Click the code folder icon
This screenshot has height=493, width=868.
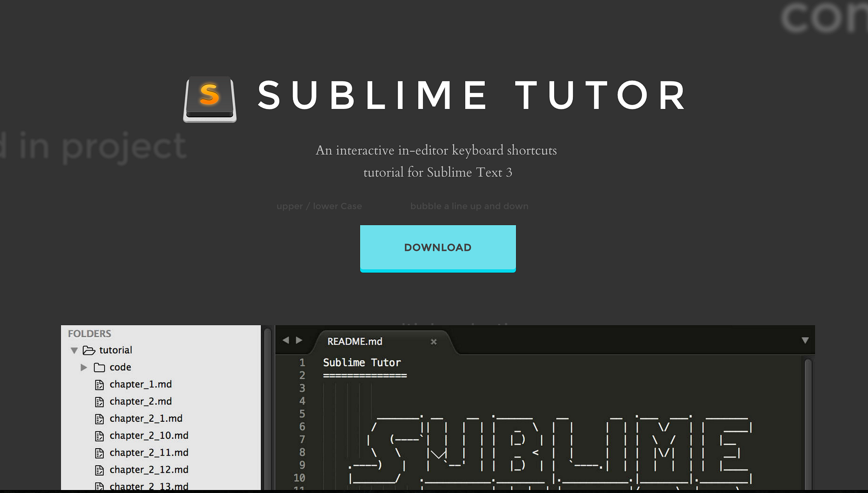coord(99,367)
